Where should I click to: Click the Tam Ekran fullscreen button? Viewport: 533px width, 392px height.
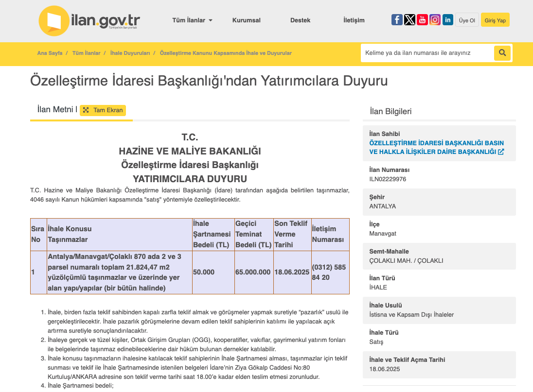(x=103, y=110)
